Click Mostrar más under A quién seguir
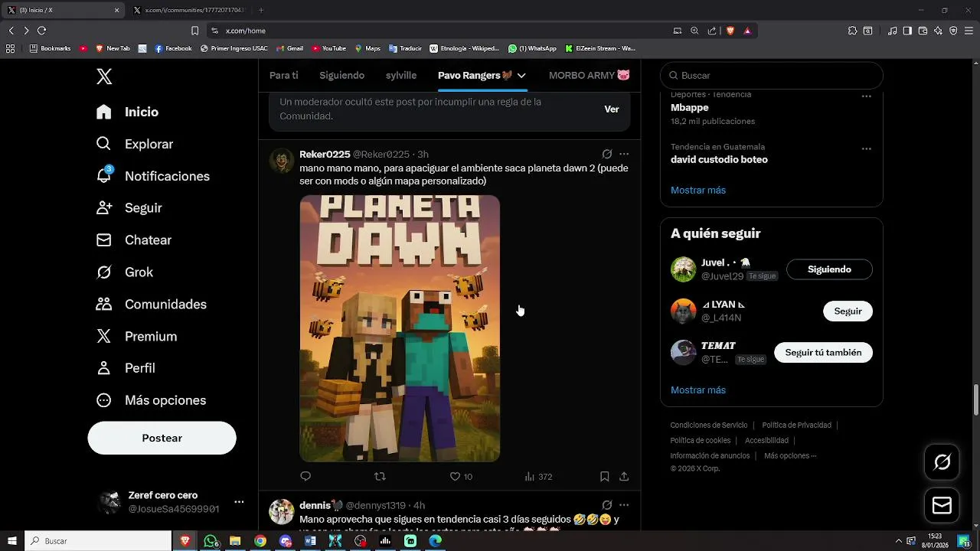This screenshot has height=551, width=980. (698, 390)
